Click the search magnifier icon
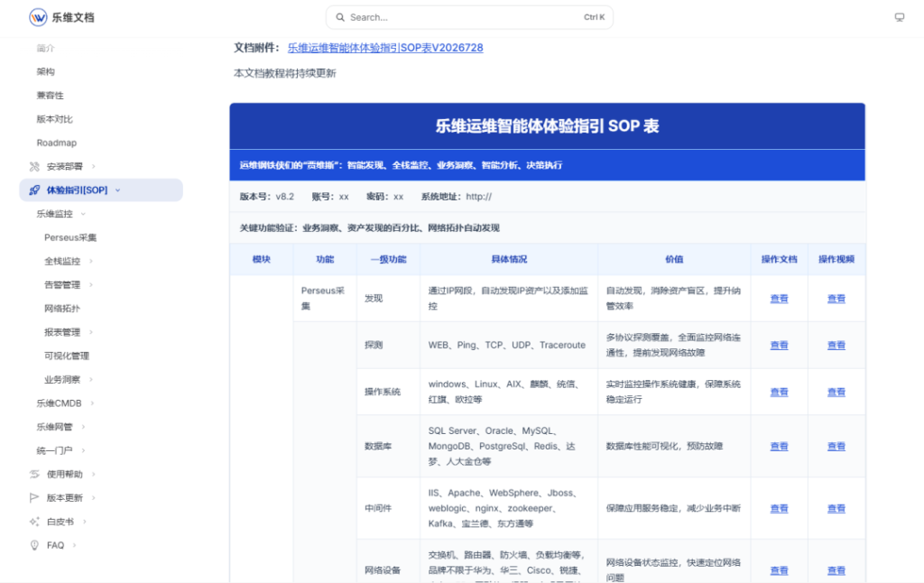This screenshot has width=924, height=583. 340,17
